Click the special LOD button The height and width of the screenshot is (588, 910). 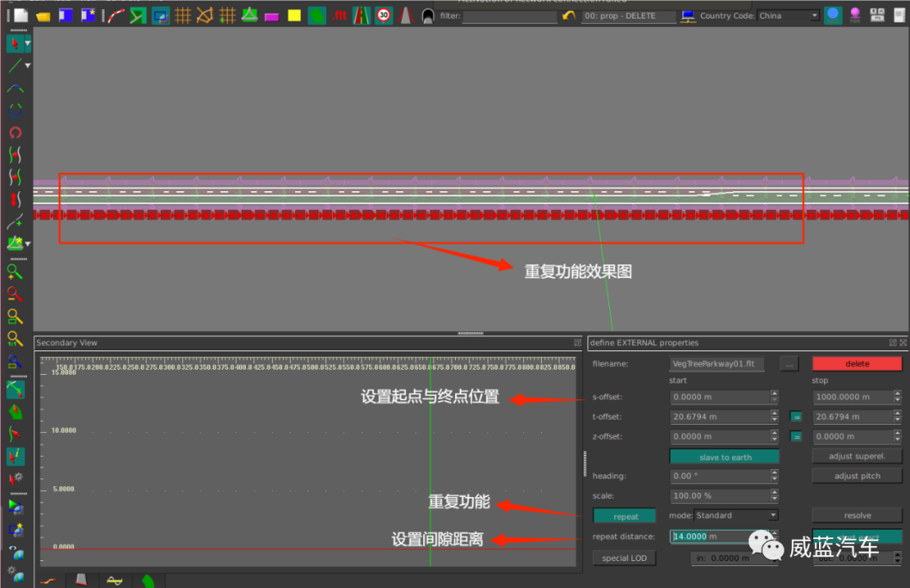click(624, 558)
